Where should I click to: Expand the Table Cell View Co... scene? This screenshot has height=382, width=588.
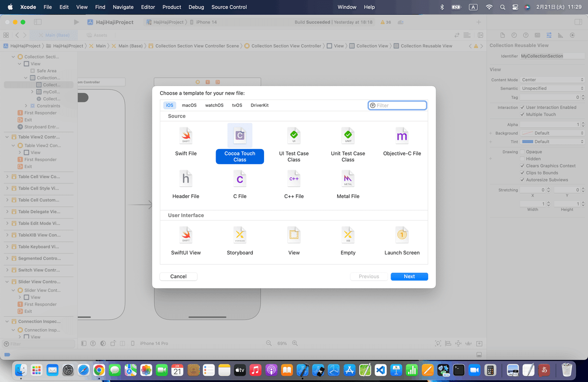[x=7, y=177]
